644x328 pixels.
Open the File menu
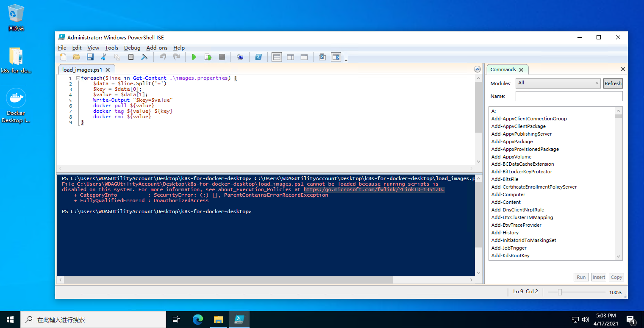click(x=62, y=48)
